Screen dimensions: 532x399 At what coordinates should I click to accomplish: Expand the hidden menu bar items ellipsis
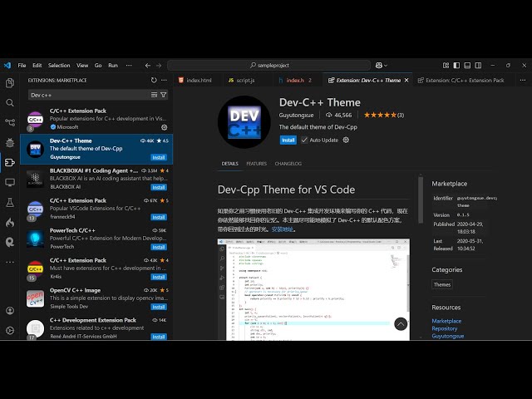(126, 65)
